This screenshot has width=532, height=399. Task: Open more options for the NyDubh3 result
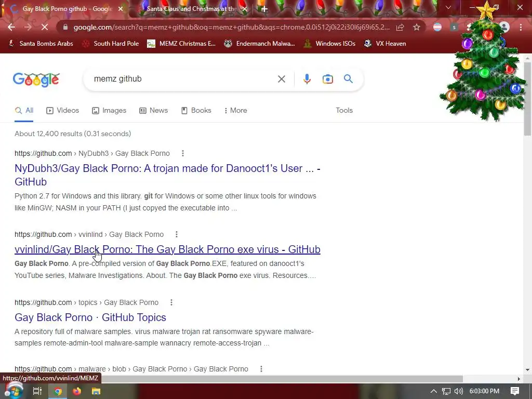click(182, 153)
